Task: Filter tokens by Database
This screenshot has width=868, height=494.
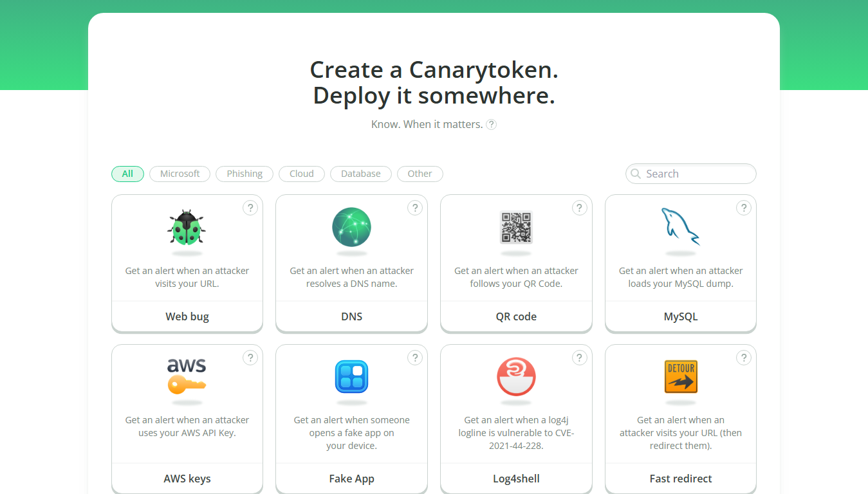Action: click(361, 174)
